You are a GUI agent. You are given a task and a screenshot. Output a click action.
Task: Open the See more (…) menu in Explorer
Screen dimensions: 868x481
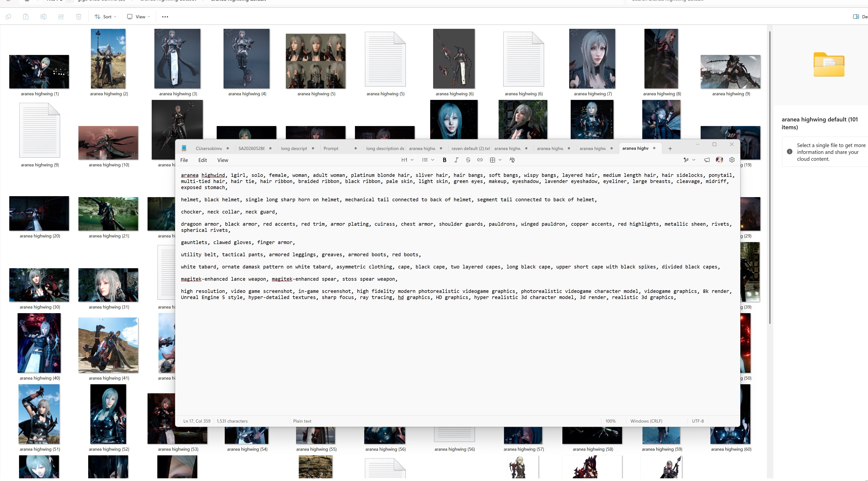click(165, 17)
